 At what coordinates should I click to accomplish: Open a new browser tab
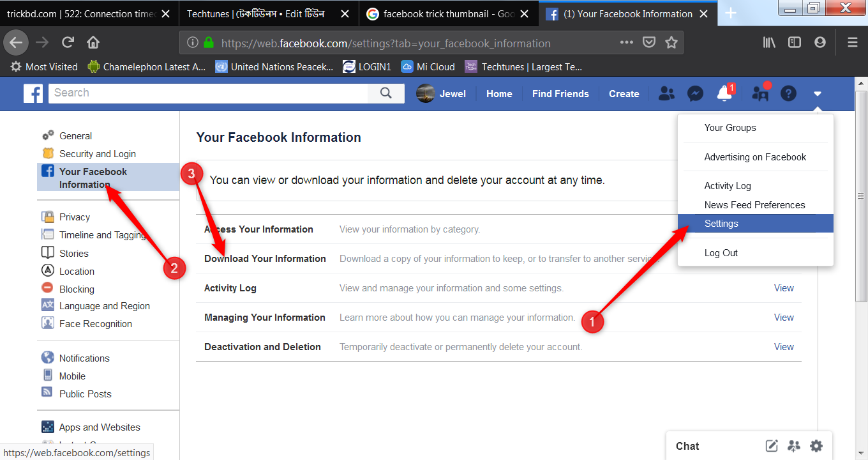[731, 13]
